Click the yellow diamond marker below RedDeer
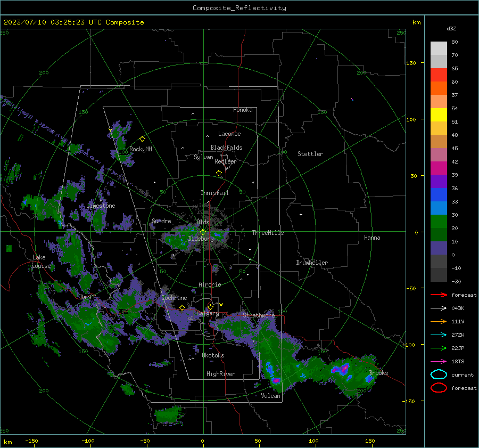479x448 pixels. (x=219, y=173)
